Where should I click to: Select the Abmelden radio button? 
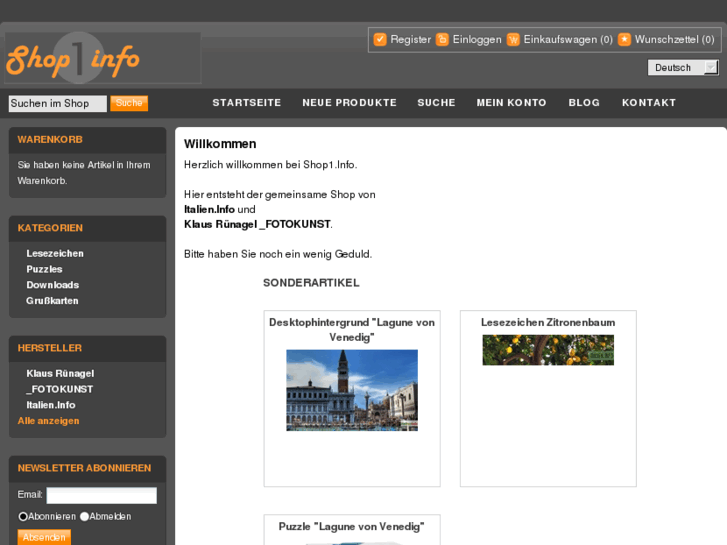(x=84, y=516)
